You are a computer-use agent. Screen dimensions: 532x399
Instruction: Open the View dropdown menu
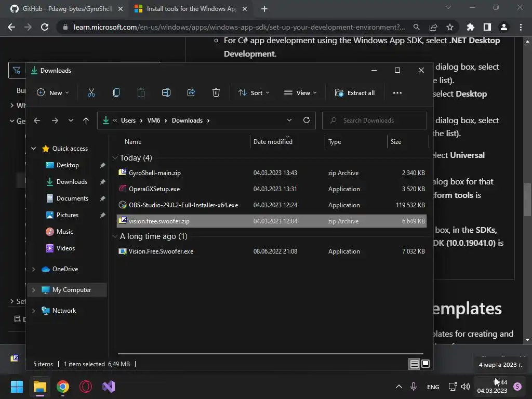click(x=300, y=92)
